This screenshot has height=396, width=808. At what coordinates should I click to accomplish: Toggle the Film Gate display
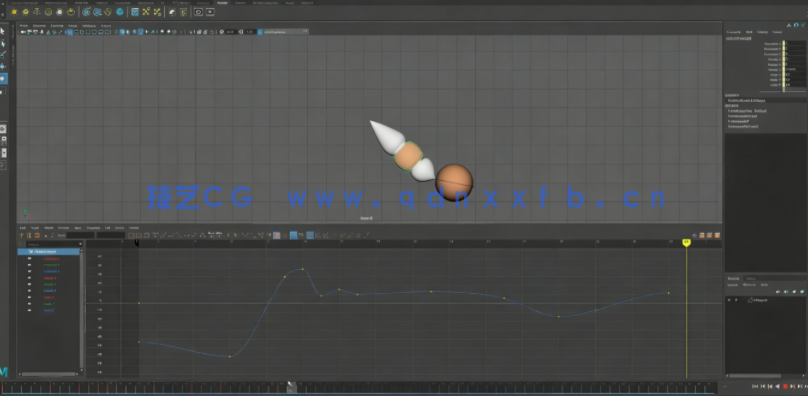[76, 32]
